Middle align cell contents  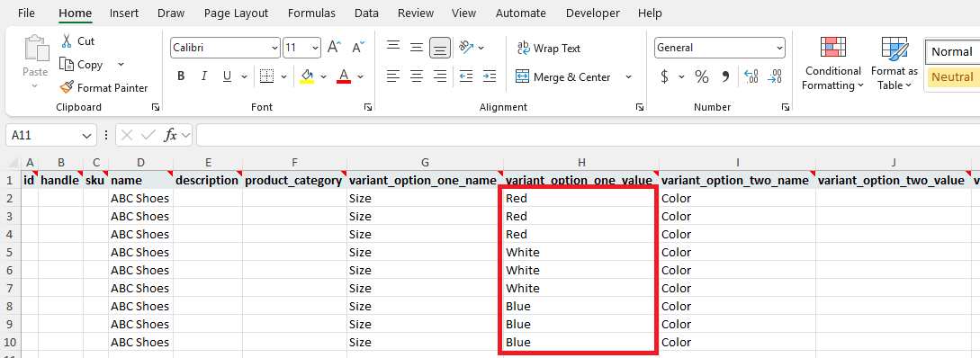tap(417, 47)
